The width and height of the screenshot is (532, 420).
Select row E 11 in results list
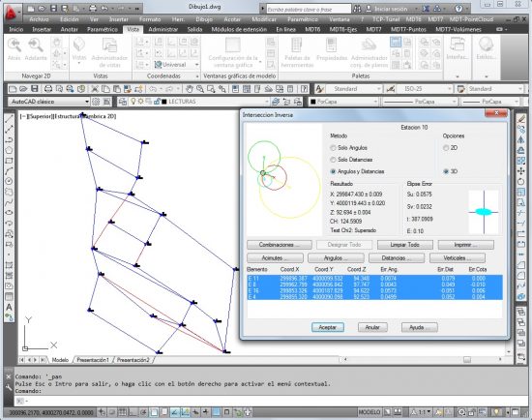(374, 279)
